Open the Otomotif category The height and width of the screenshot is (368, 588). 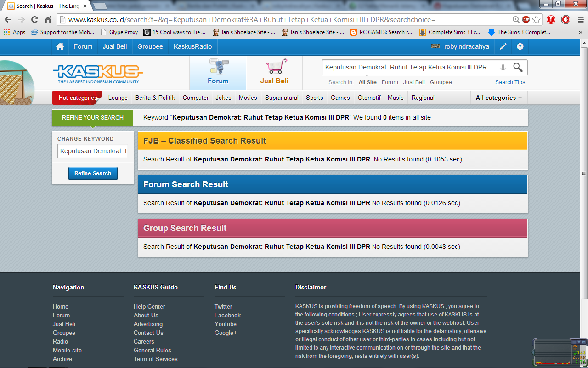369,98
